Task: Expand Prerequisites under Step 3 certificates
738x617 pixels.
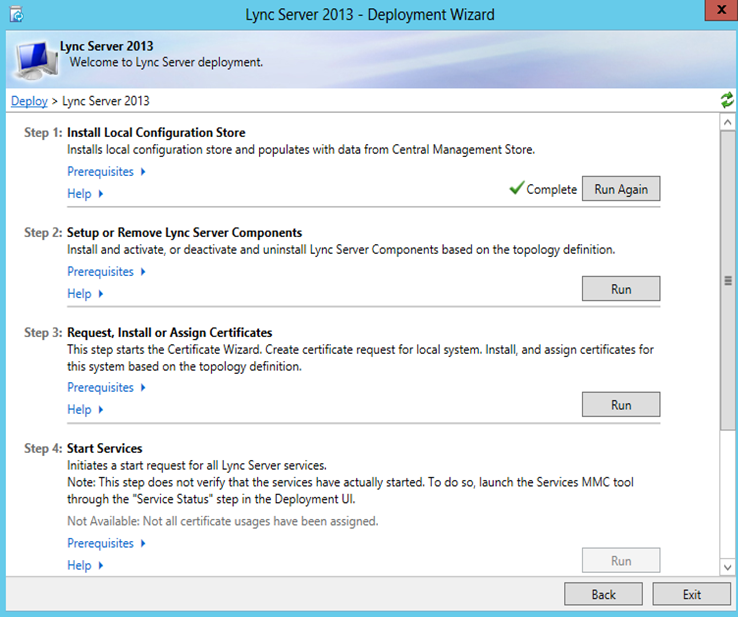Action: tap(106, 387)
